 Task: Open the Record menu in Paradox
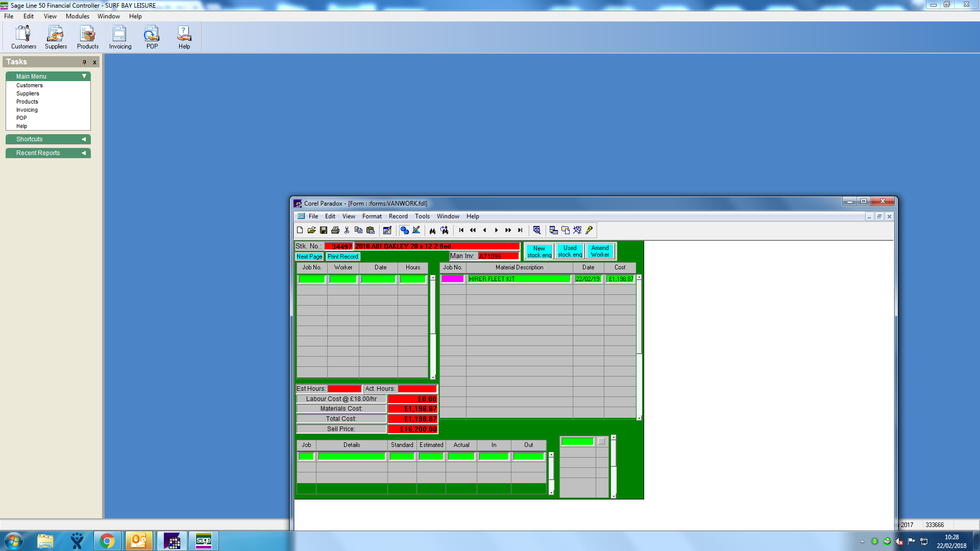(x=398, y=216)
